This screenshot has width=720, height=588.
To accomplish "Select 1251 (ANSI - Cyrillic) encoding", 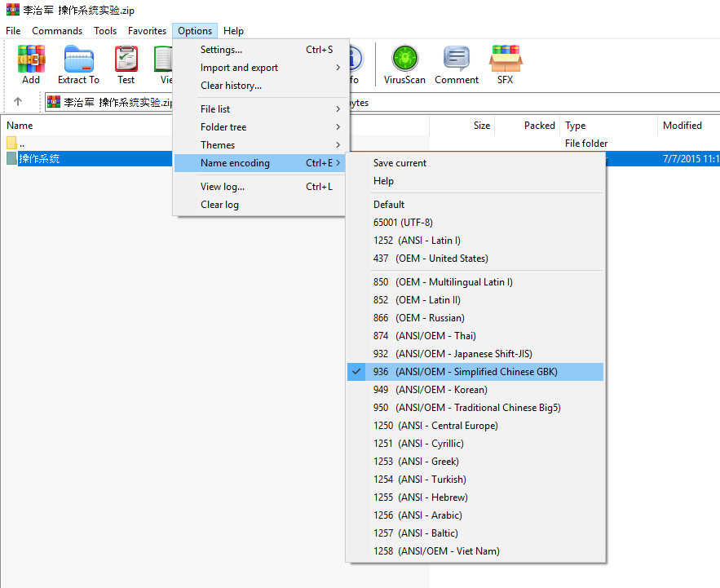I will tap(475, 444).
